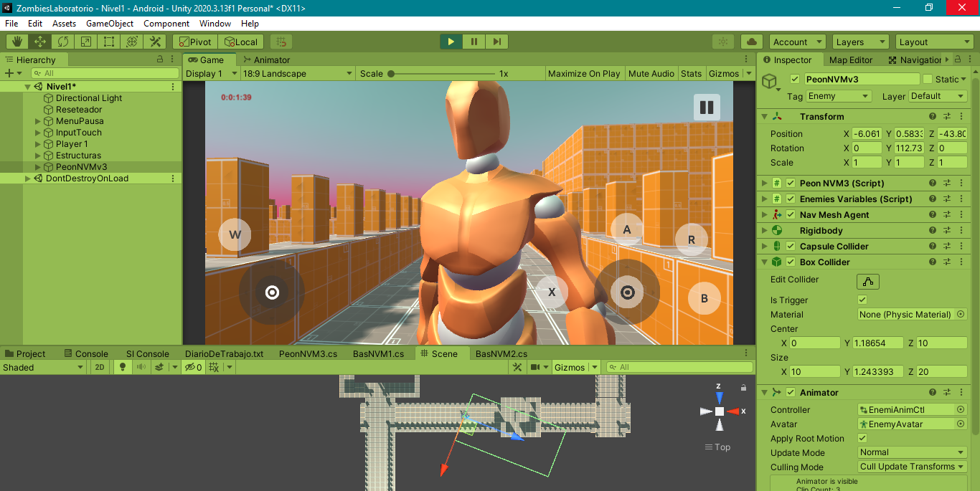Open the Layers dropdown

point(861,42)
